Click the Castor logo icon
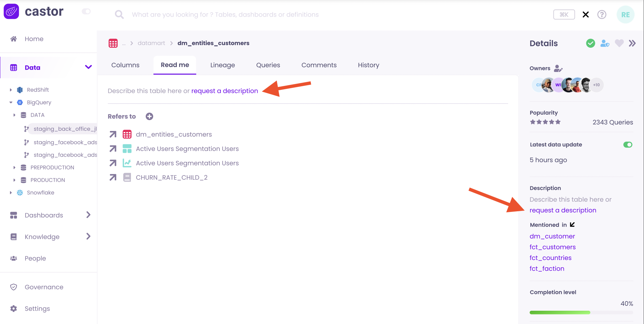 (11, 12)
